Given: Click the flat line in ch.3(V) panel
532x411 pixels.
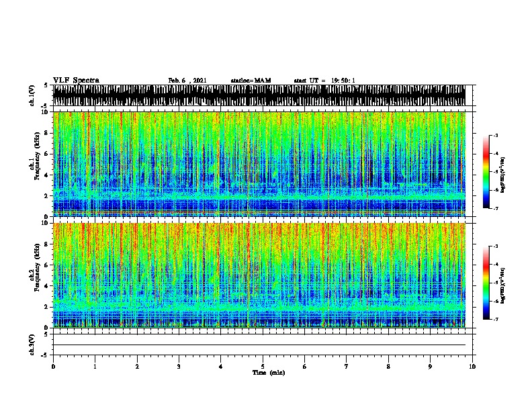Looking at the screenshot, I should click(x=259, y=345).
